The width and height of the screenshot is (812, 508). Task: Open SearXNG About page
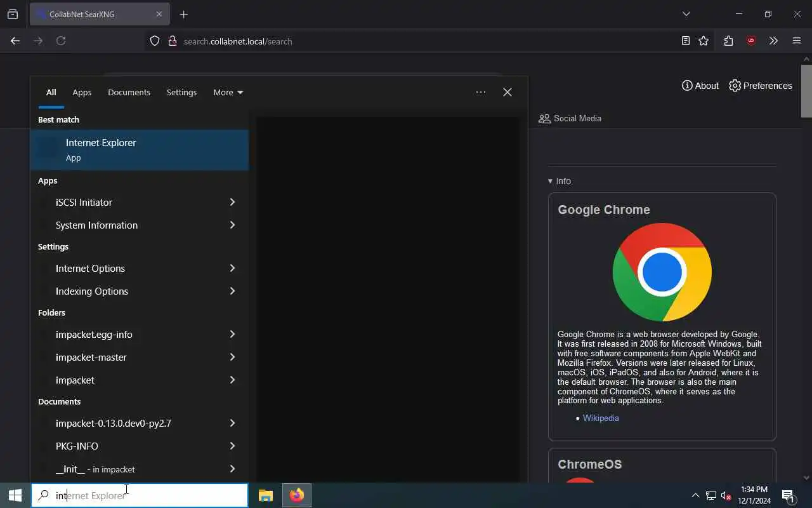pyautogui.click(x=700, y=86)
